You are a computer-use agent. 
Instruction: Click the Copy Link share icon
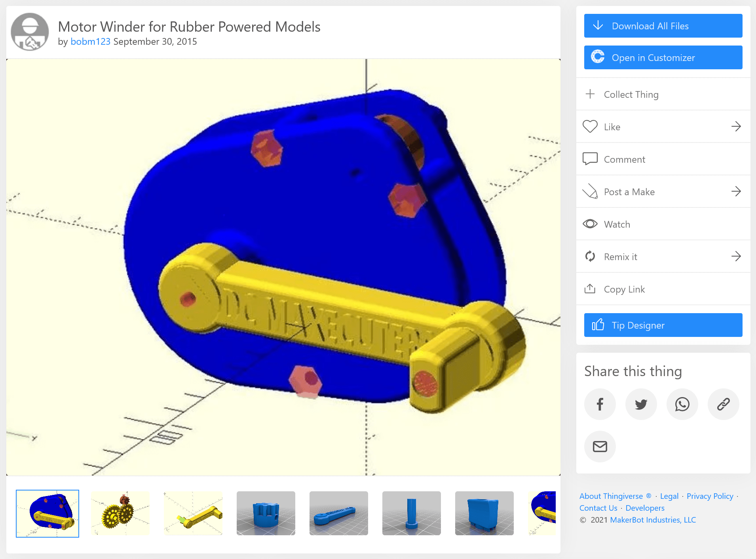(590, 289)
